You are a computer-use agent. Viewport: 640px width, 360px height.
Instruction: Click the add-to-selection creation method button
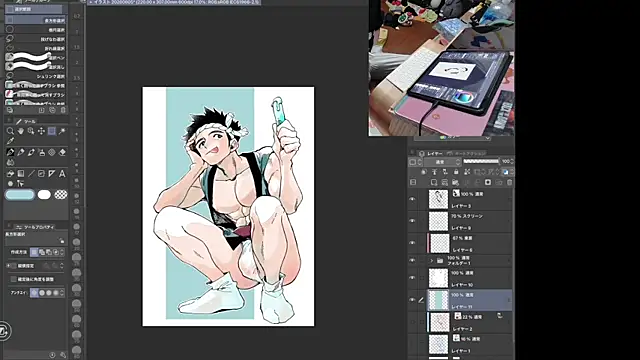point(42,252)
